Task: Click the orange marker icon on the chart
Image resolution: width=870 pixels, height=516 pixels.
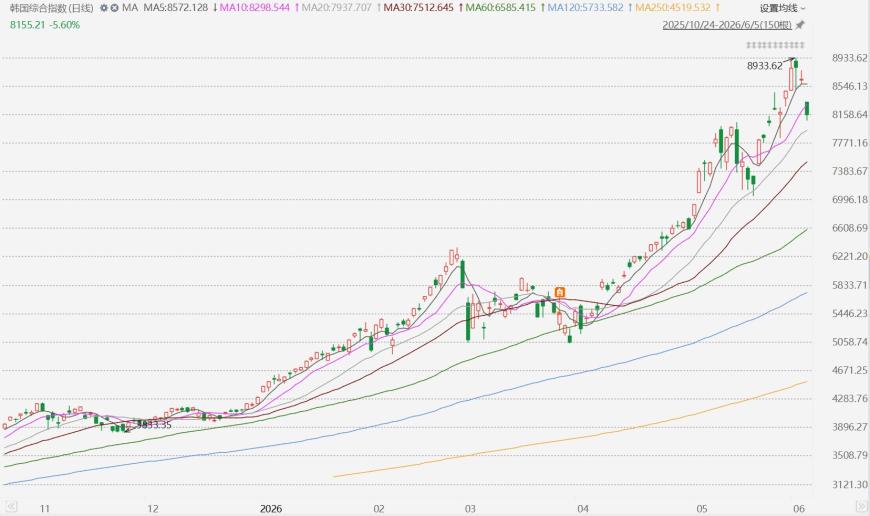Action: pyautogui.click(x=560, y=292)
